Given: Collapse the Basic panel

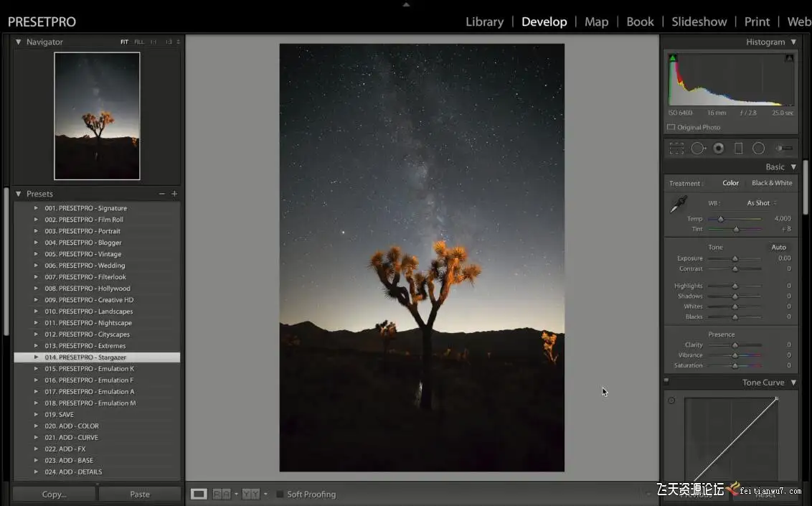Looking at the screenshot, I should [x=793, y=167].
